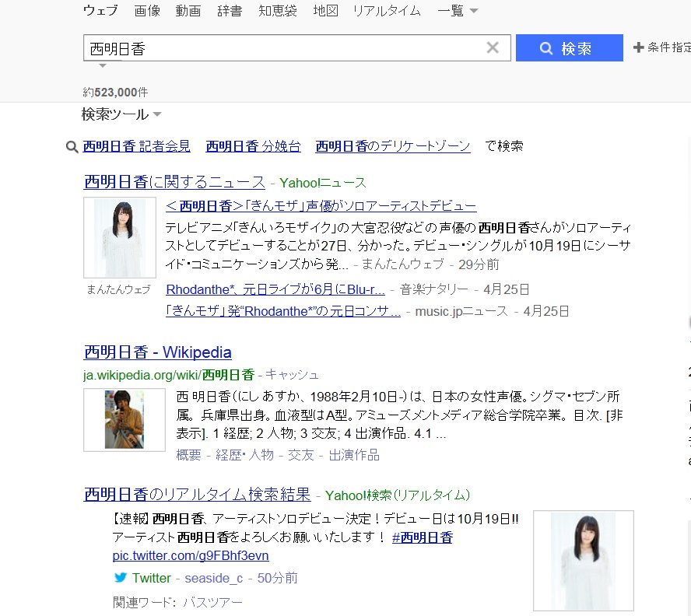Screen dimensions: 691x616
Task: Jump to the 経歴 section link
Action: [x=228, y=455]
